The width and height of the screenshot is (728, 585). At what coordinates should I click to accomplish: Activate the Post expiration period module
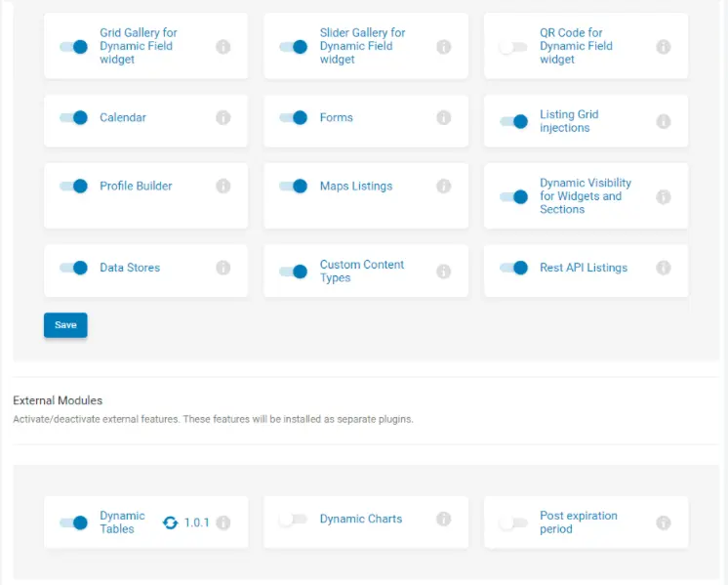[x=513, y=522]
